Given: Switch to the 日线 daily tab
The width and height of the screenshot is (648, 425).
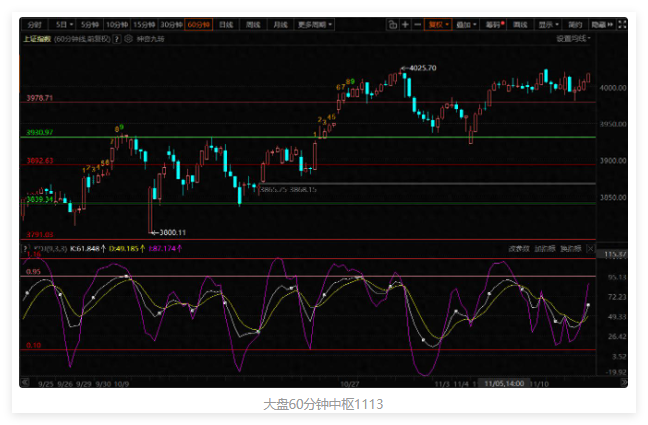Looking at the screenshot, I should tap(226, 23).
